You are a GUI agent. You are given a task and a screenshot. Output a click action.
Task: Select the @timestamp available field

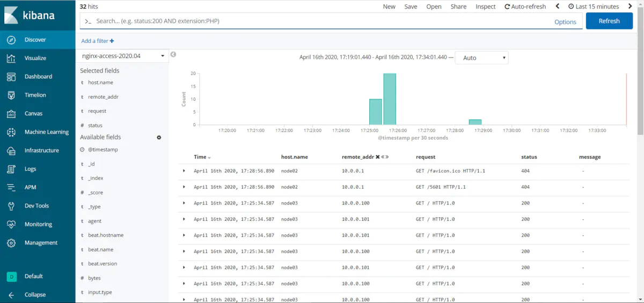tap(103, 150)
